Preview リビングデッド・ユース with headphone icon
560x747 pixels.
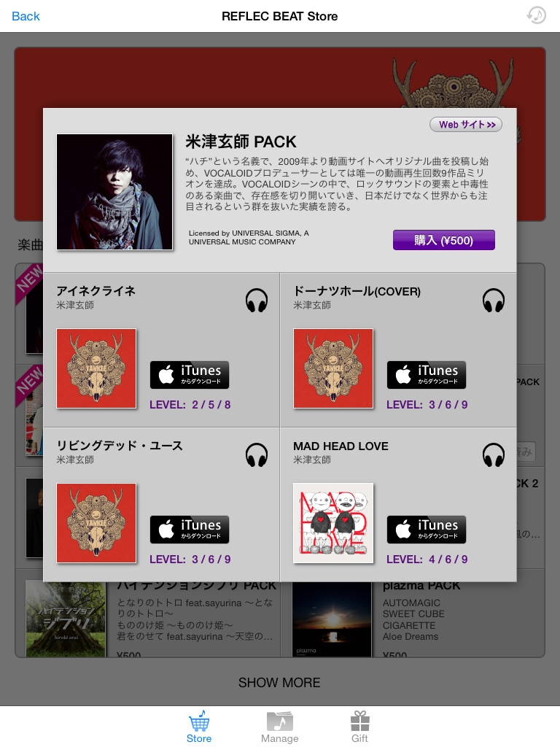[256, 455]
